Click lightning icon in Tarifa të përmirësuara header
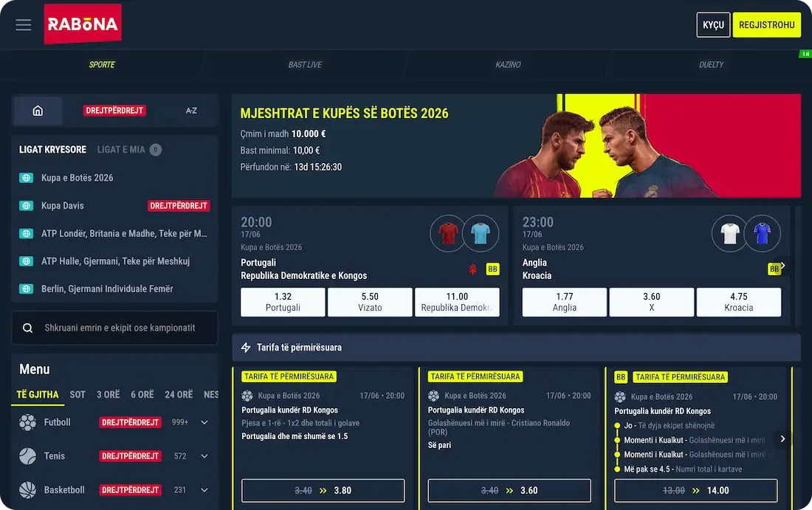This screenshot has height=510, width=812. (246, 348)
